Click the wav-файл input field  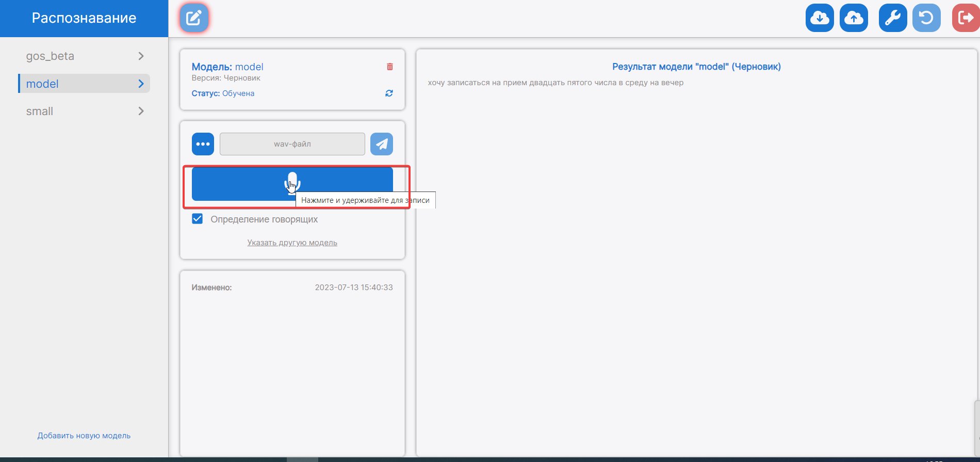pos(292,144)
